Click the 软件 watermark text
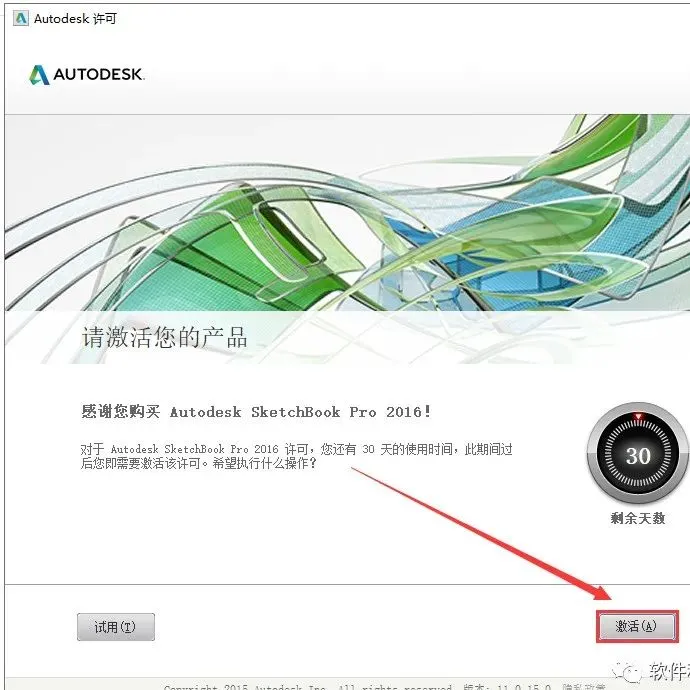 (x=669, y=671)
